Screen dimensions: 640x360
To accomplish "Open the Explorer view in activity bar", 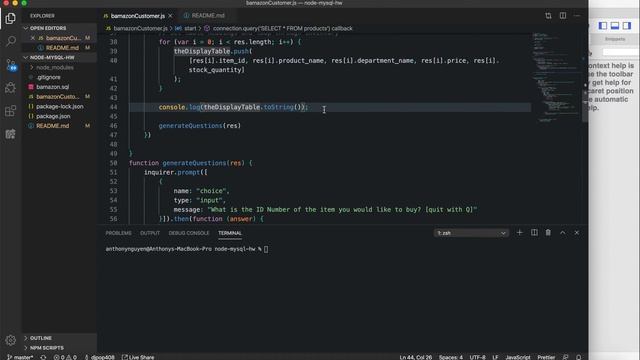I will point(11,18).
